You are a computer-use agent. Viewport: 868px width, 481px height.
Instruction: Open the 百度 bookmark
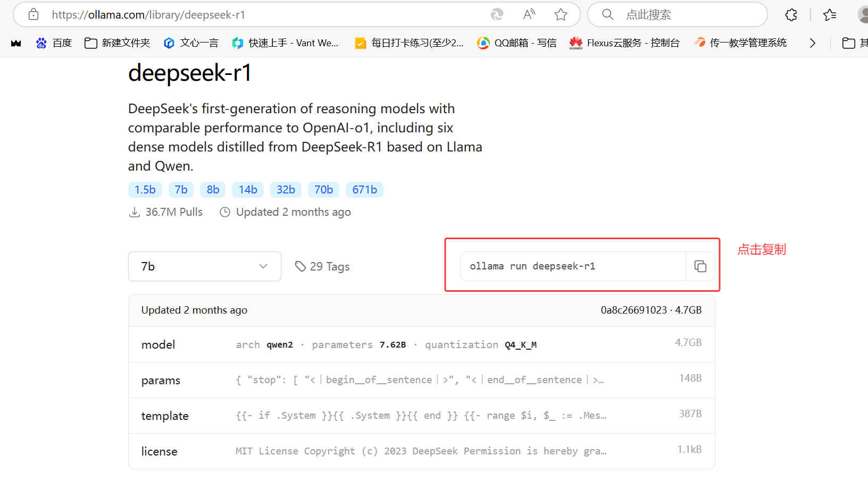click(x=54, y=43)
